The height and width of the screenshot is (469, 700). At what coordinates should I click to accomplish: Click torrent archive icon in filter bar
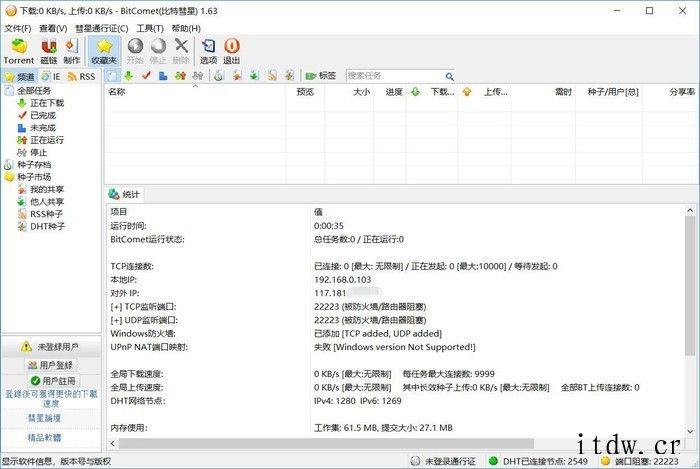coord(218,76)
